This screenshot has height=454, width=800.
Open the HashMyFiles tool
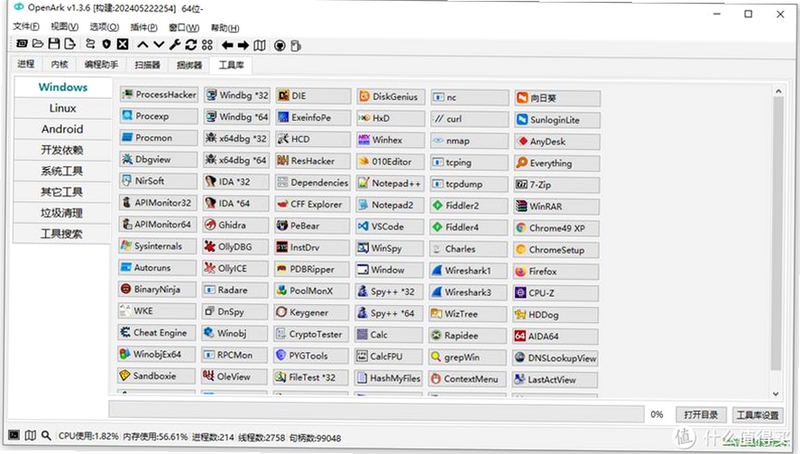[388, 378]
